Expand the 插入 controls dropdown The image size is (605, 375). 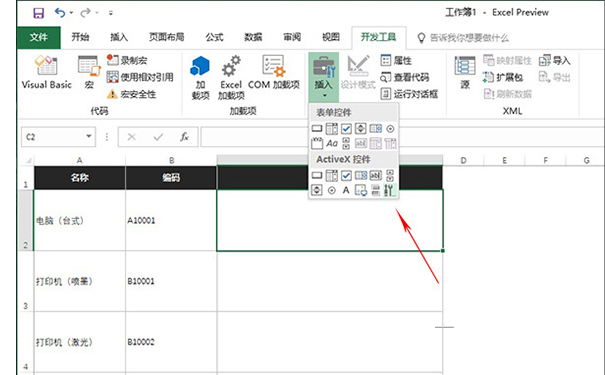[323, 77]
